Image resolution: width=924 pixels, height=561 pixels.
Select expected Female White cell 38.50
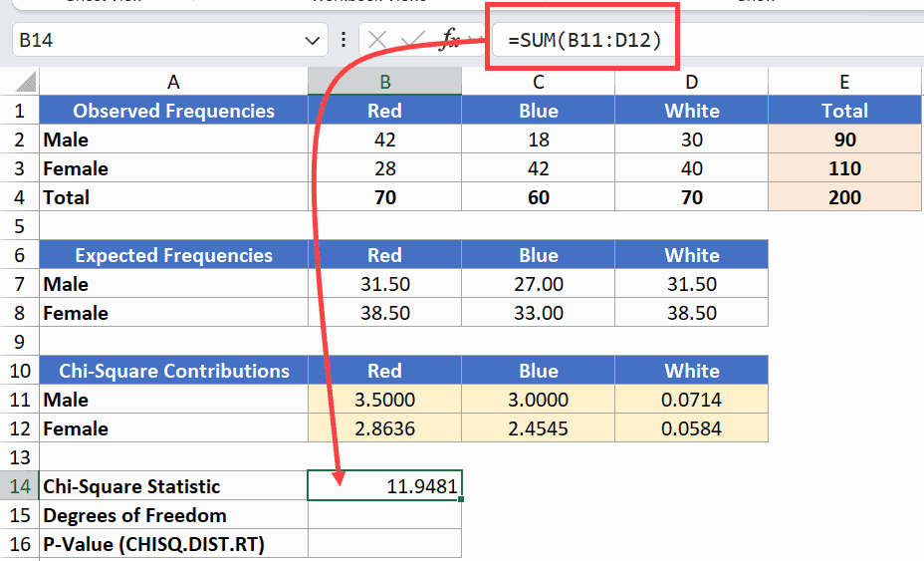(x=691, y=313)
